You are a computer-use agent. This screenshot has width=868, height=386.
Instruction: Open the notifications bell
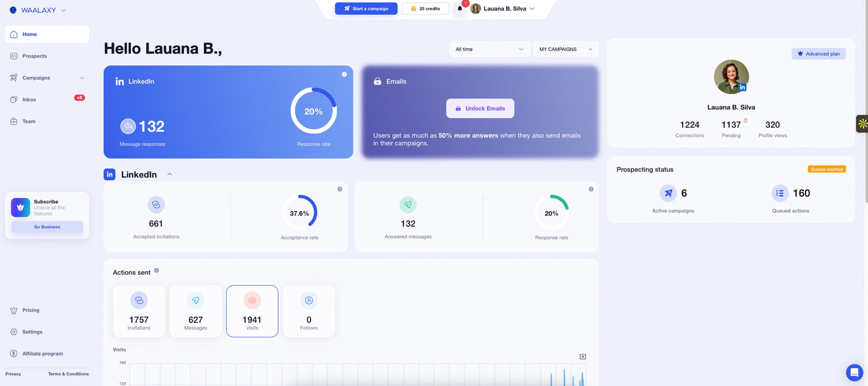[460, 9]
